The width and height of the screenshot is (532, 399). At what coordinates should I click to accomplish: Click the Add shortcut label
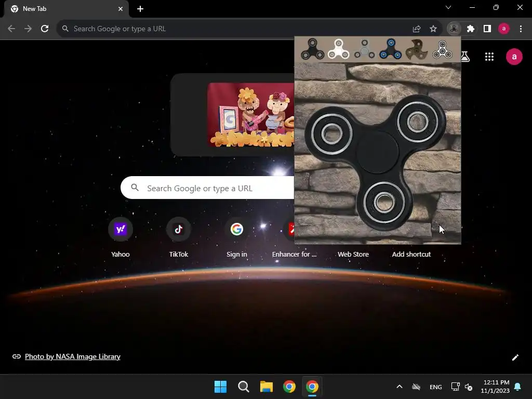click(x=411, y=254)
